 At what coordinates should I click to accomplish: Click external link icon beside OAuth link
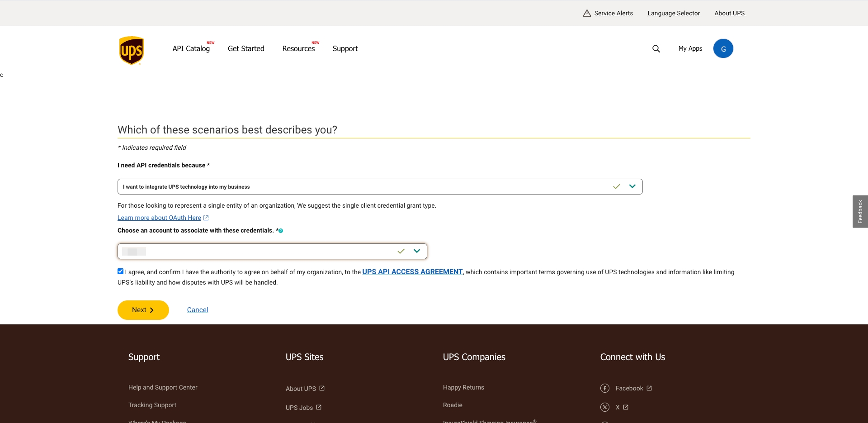[206, 218]
